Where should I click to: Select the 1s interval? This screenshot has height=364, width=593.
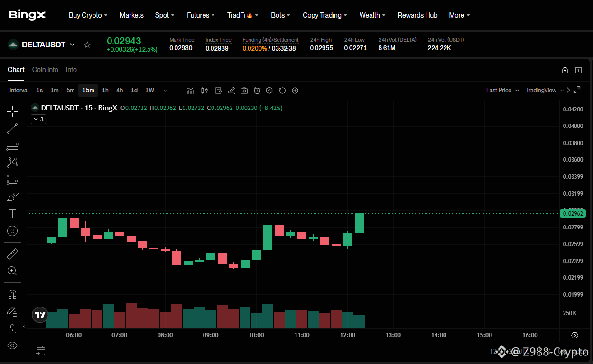[x=40, y=91]
